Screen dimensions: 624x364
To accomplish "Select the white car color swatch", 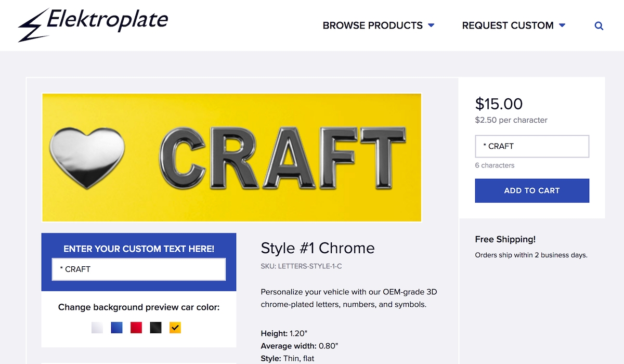I will pyautogui.click(x=97, y=328).
